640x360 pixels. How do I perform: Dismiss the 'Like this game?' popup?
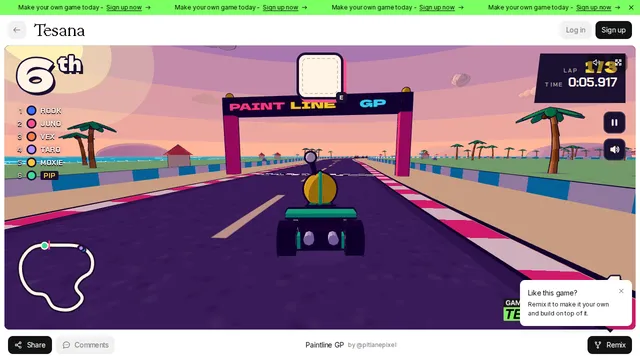click(x=621, y=291)
